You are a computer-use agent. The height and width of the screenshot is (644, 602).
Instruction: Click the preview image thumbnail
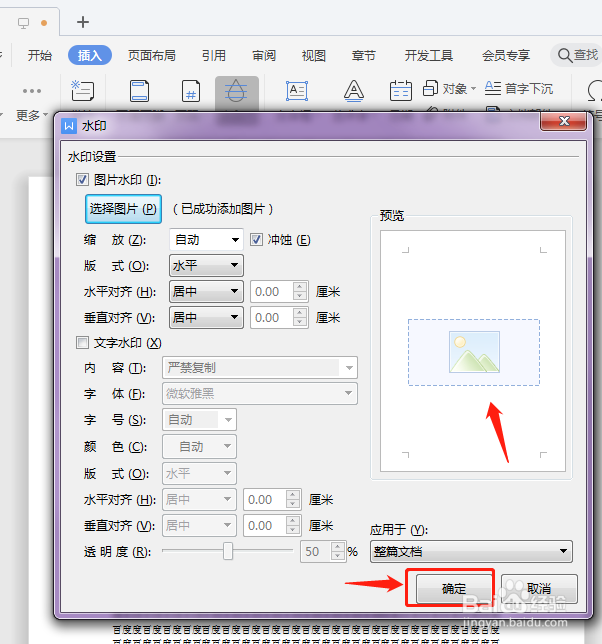coord(474,352)
